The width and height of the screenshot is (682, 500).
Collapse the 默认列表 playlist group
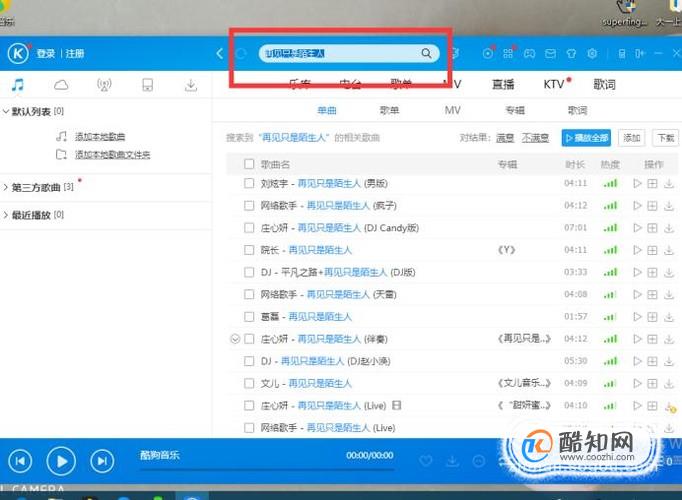tap(6, 112)
